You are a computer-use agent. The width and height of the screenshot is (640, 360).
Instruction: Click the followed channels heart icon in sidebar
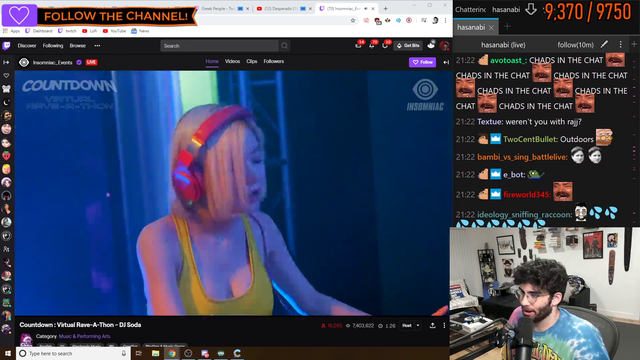(6, 76)
